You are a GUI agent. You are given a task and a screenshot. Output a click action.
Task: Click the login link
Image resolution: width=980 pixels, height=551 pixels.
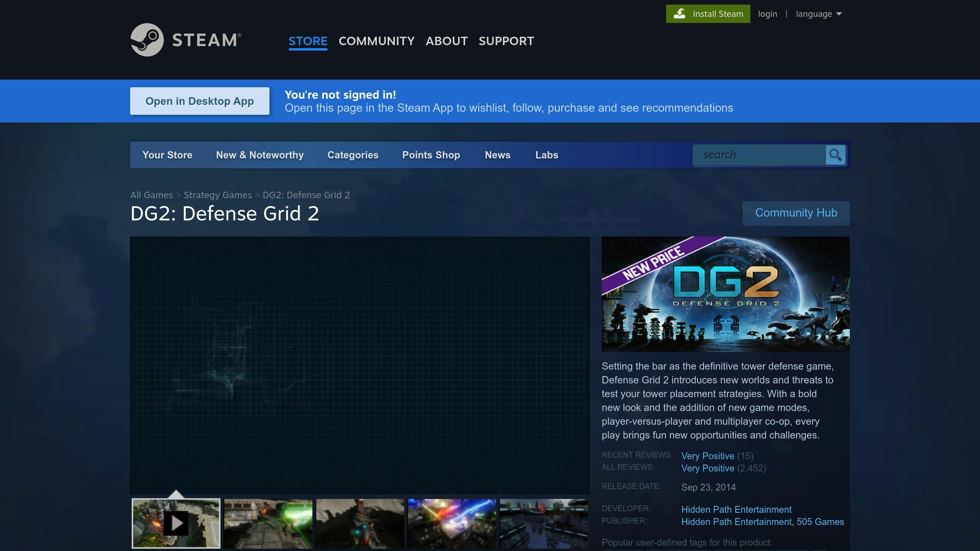pos(768,14)
